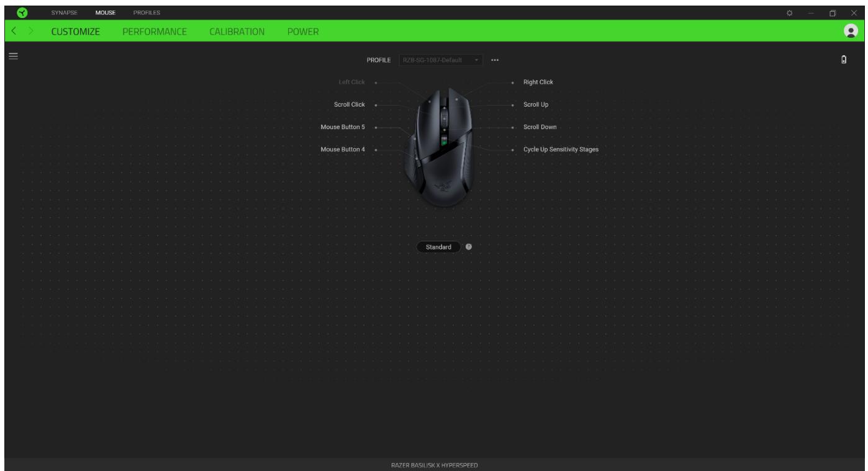
Task: Select the Scroll Up assignment
Action: pos(536,104)
